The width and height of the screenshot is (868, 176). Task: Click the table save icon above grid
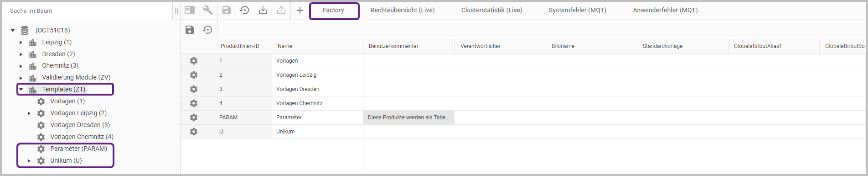(x=190, y=30)
